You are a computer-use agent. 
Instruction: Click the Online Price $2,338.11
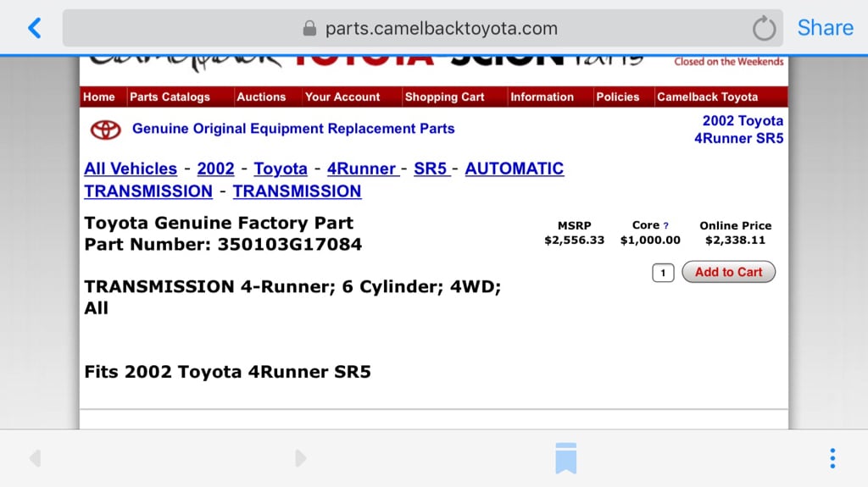735,241
